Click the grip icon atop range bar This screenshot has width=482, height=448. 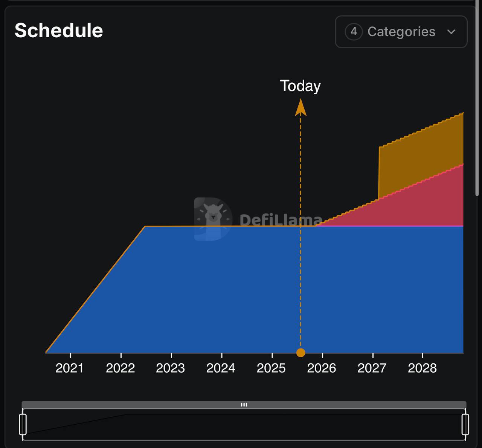tap(244, 405)
